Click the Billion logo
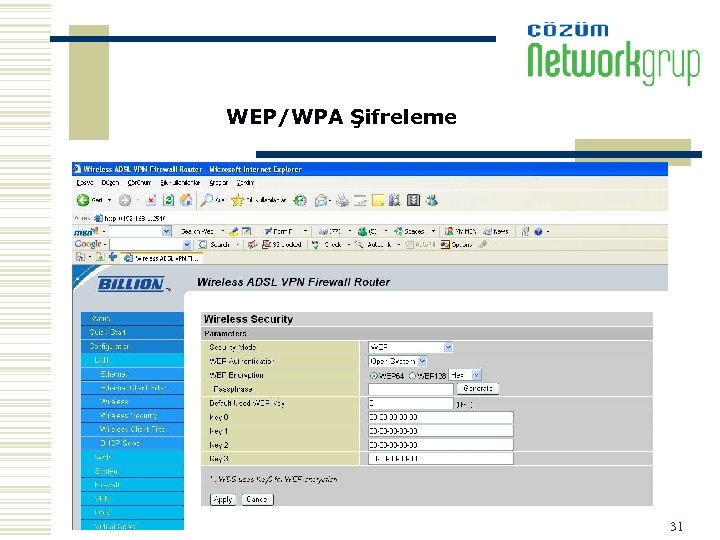Image resolution: width=720 pixels, height=540 pixels. click(131, 284)
